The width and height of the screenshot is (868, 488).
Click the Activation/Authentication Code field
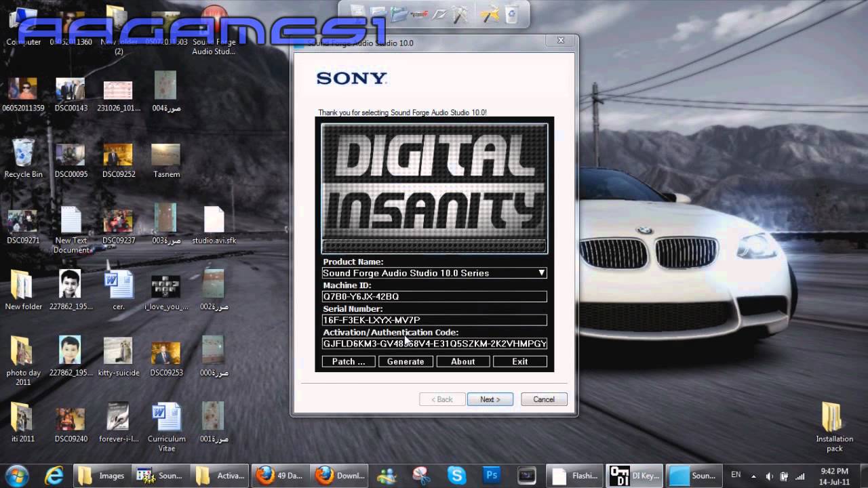pyautogui.click(x=434, y=344)
